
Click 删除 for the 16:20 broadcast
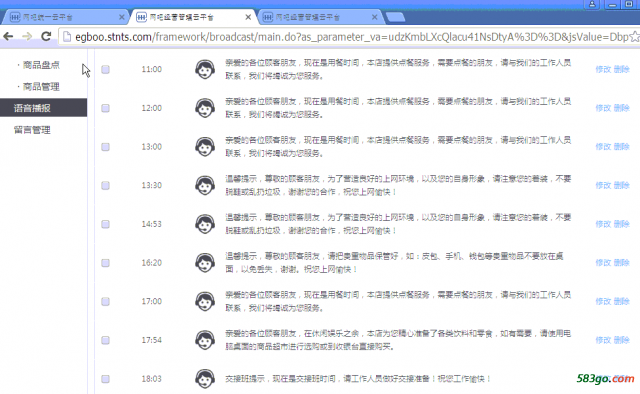[622, 263]
